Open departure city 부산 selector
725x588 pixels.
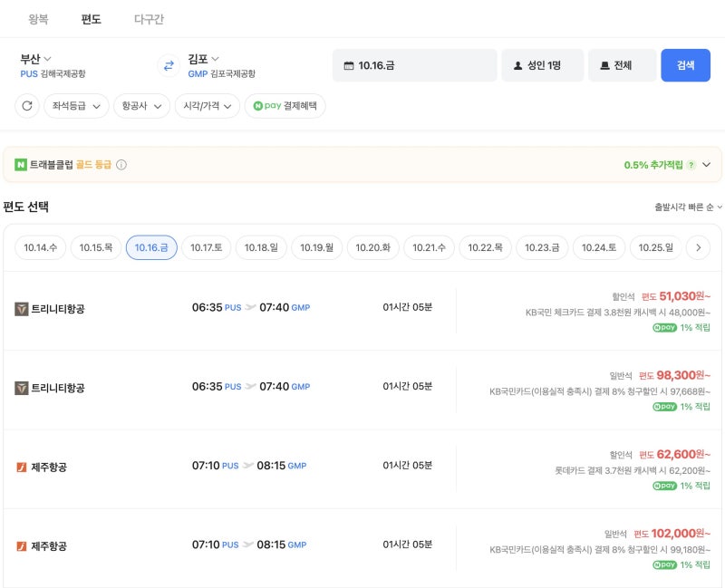coord(35,59)
